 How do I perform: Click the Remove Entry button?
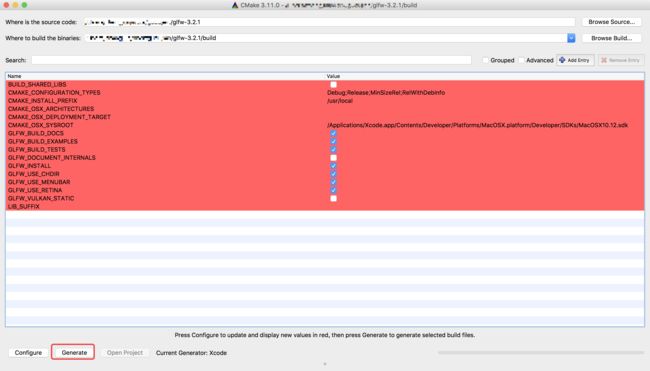point(621,60)
